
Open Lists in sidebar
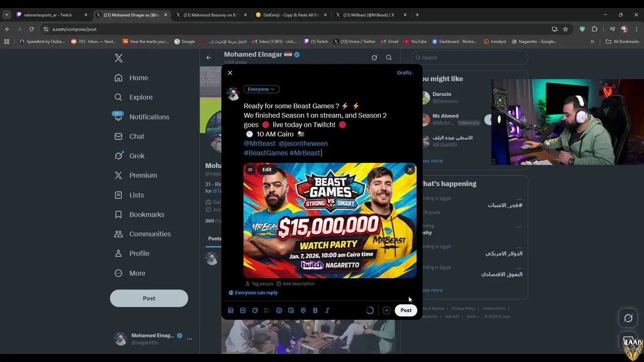(x=129, y=195)
